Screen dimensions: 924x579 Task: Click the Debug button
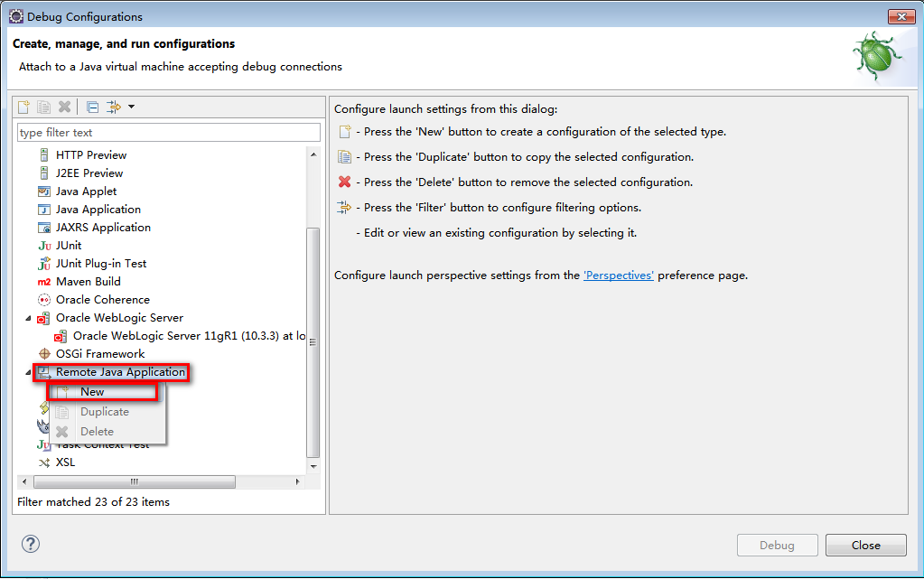click(x=778, y=546)
